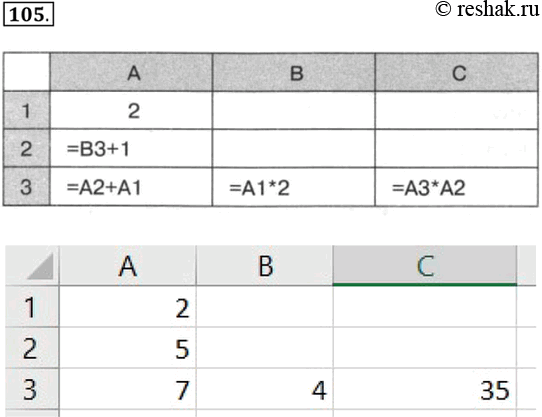Screen dimensions: 542x417
Task: Click cell B3 containing value 4
Action: pos(265,389)
